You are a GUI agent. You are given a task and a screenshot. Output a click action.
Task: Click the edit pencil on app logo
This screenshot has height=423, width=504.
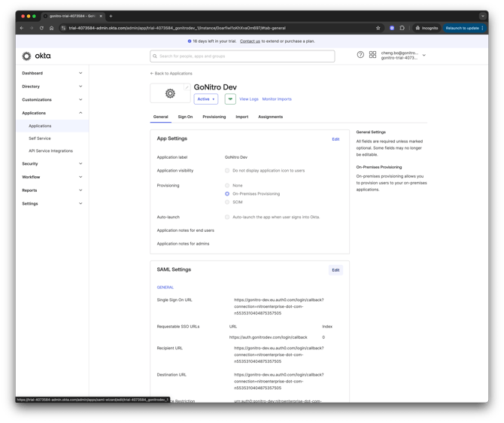[187, 87]
